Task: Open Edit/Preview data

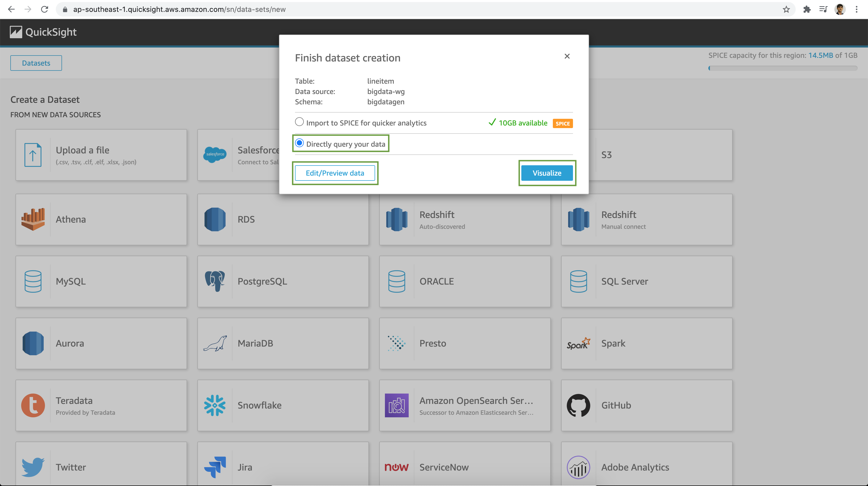Action: [335, 173]
